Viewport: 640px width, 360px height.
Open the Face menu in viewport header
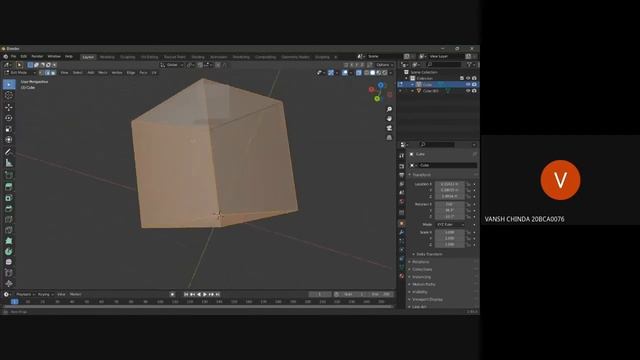(x=143, y=73)
